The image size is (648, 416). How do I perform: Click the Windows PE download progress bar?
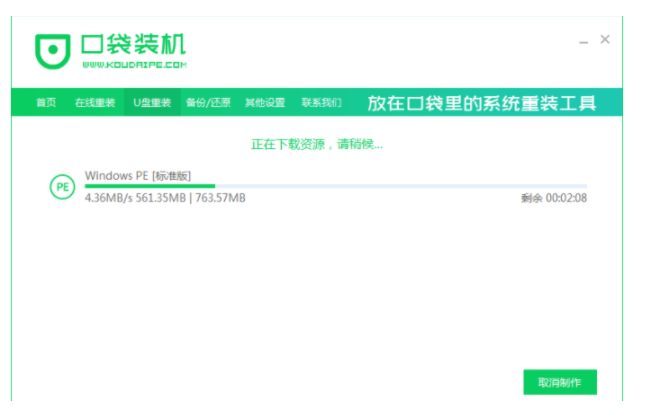coord(335,186)
